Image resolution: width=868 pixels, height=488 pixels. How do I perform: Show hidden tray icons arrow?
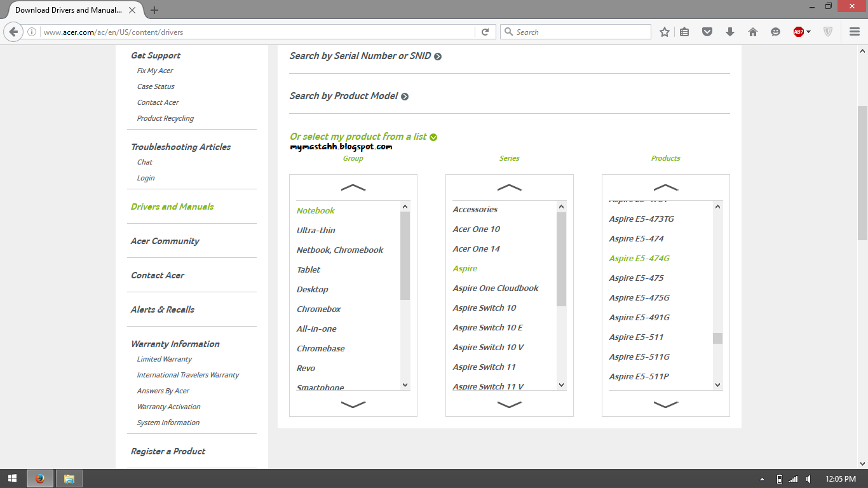762,479
